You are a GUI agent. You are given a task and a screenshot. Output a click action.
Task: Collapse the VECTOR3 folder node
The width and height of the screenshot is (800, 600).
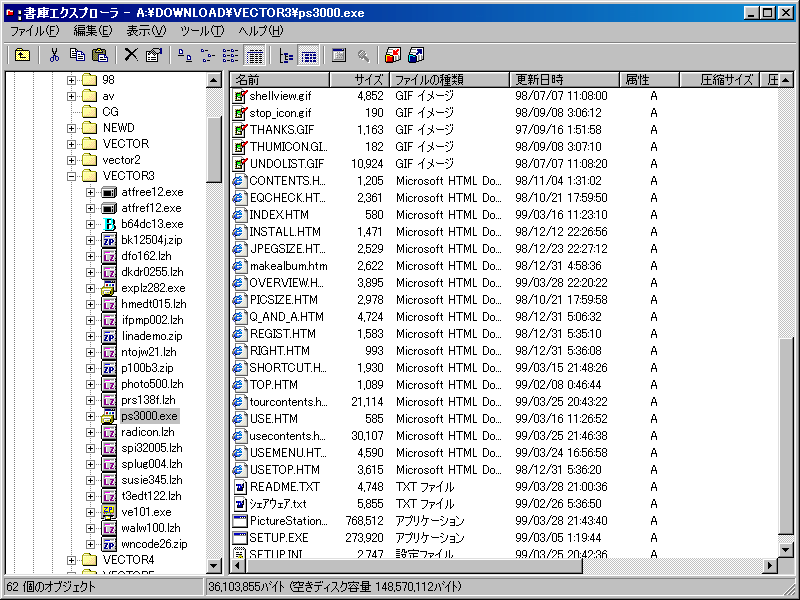(72, 176)
